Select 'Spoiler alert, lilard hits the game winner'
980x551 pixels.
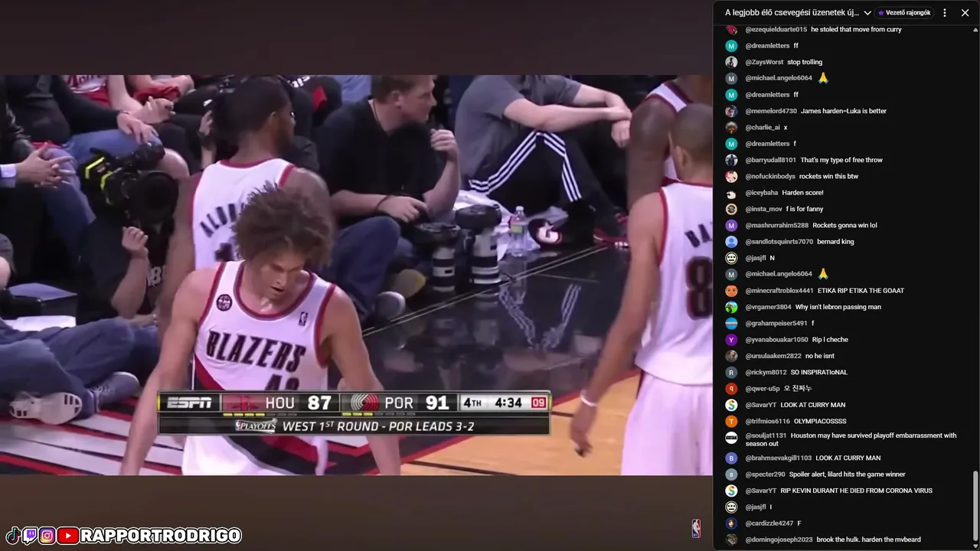(x=848, y=474)
